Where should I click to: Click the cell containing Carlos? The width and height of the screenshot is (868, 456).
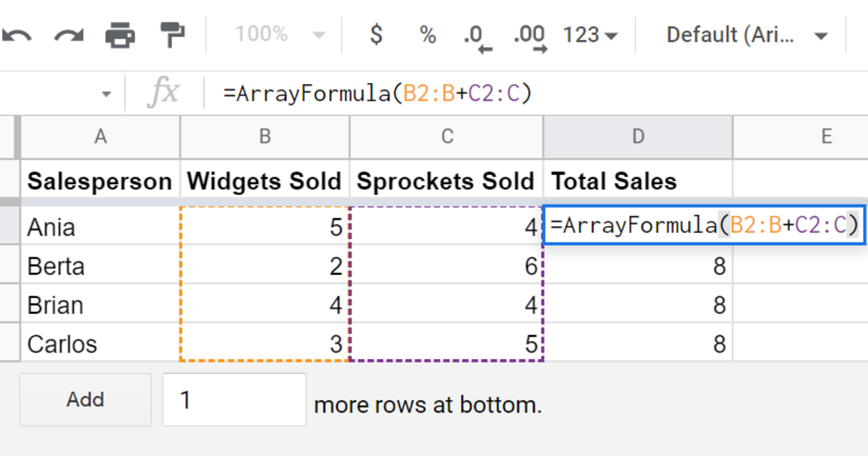click(101, 343)
